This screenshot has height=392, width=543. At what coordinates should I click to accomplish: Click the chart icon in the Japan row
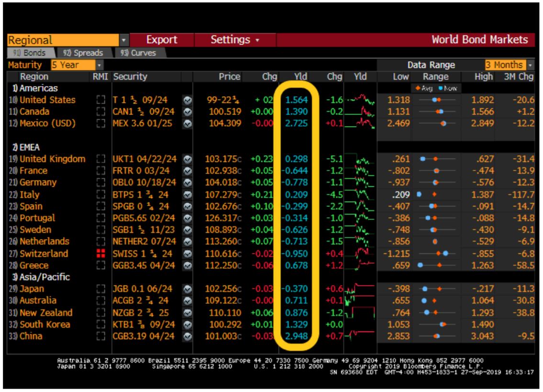click(x=188, y=289)
